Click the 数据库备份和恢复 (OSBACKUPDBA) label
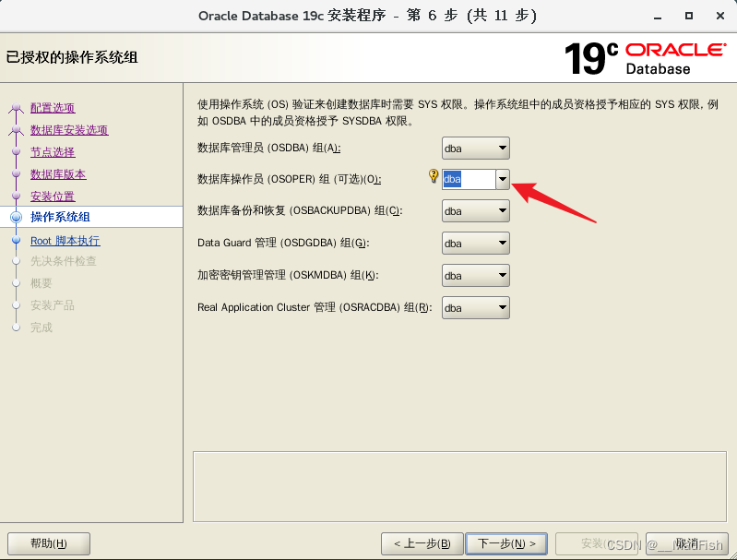 point(300,210)
